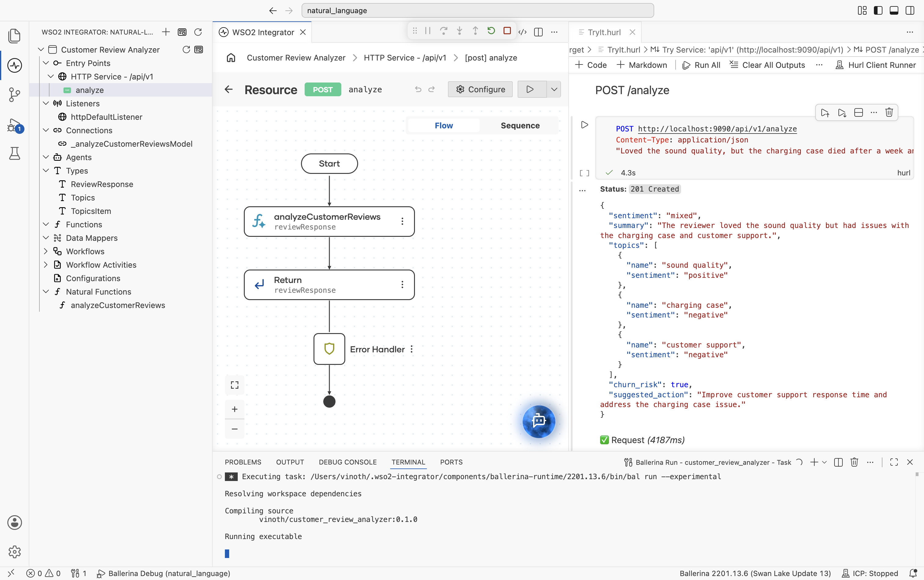Switch diagram to Flow view
Viewport: 924px width, 580px height.
[444, 125]
